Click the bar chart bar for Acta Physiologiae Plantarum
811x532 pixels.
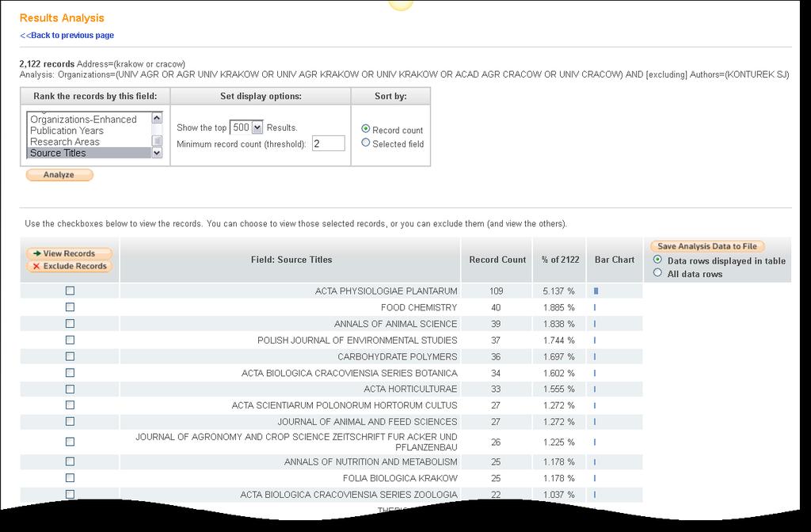(x=596, y=291)
